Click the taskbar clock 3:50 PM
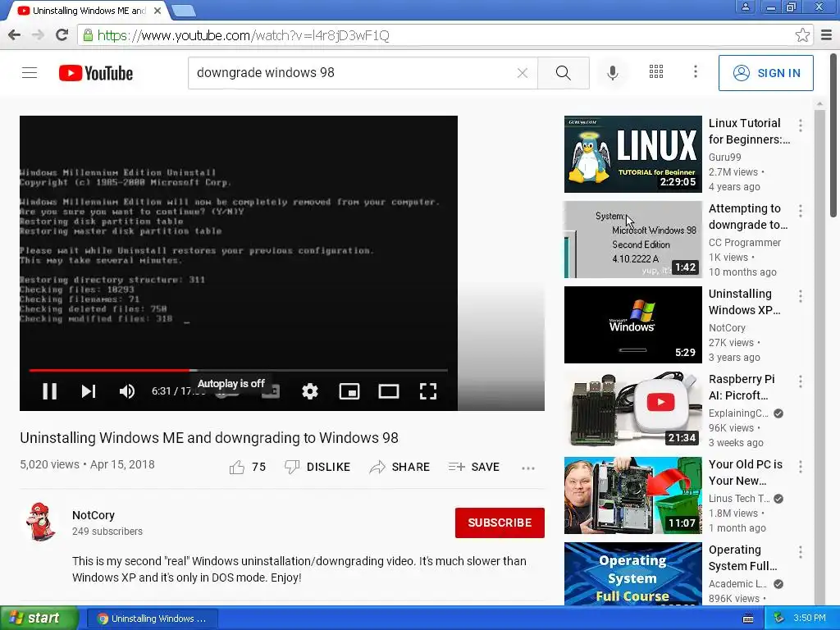840x630 pixels. coord(810,619)
